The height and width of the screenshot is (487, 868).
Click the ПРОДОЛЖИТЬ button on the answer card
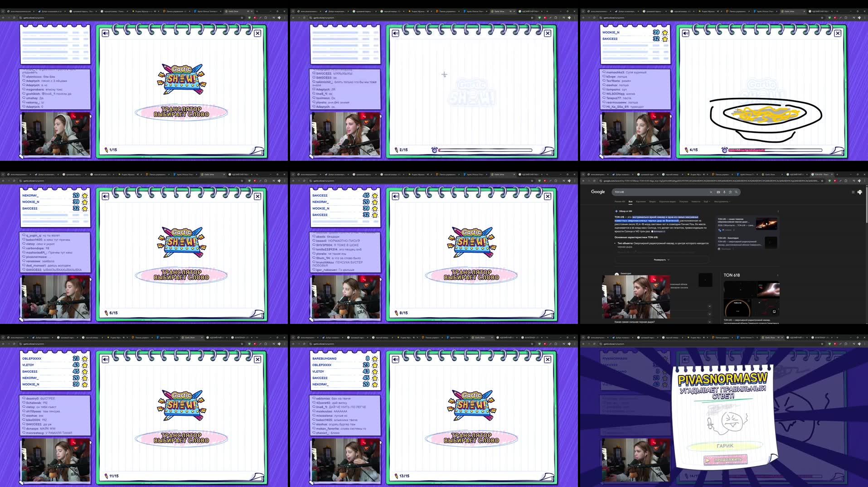[x=725, y=459]
